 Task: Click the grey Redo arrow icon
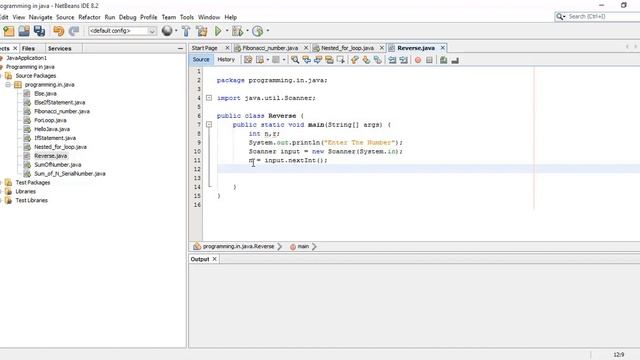pyautogui.click(x=74, y=31)
